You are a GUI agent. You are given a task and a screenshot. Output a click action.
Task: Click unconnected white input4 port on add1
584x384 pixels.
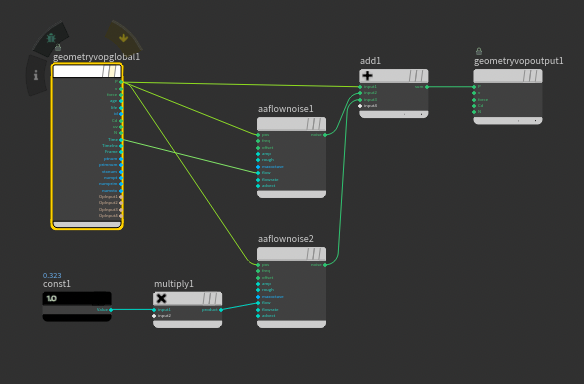pos(360,106)
